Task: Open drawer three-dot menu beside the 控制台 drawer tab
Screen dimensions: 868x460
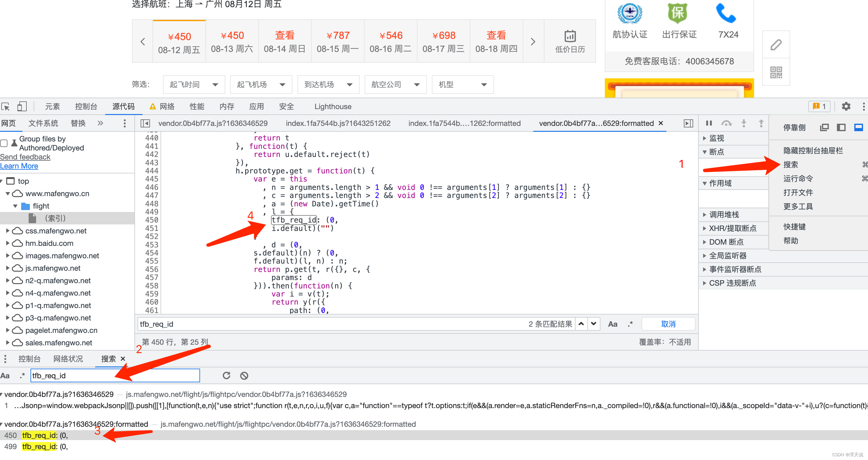Action: 5,359
